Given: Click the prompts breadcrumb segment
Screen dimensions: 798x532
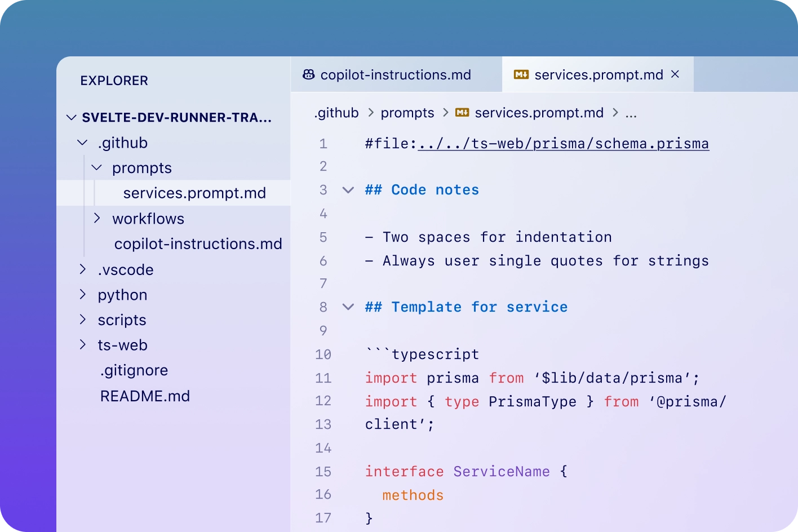Looking at the screenshot, I should click(x=407, y=113).
